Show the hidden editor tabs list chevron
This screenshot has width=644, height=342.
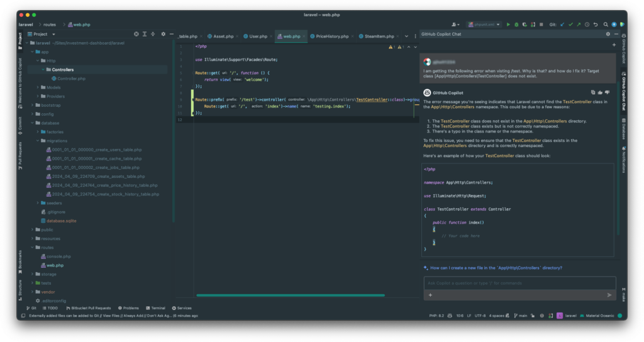tap(407, 36)
